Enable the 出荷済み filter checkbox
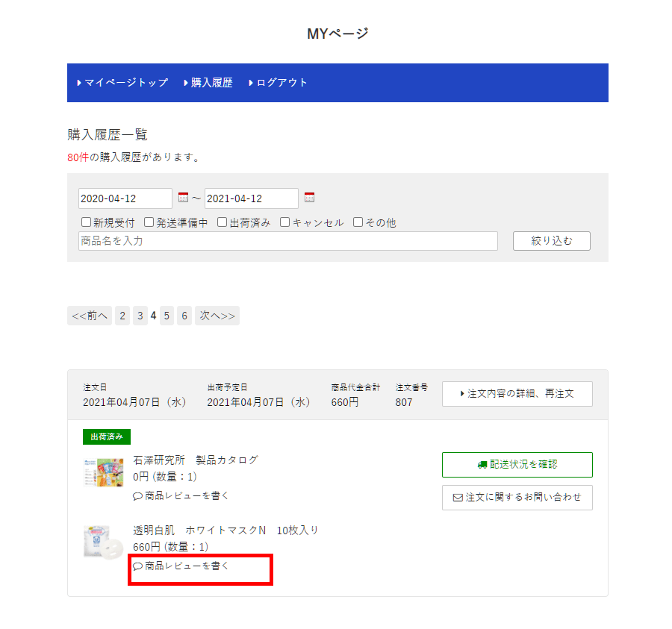Image resolution: width=672 pixels, height=629 pixels. [222, 222]
